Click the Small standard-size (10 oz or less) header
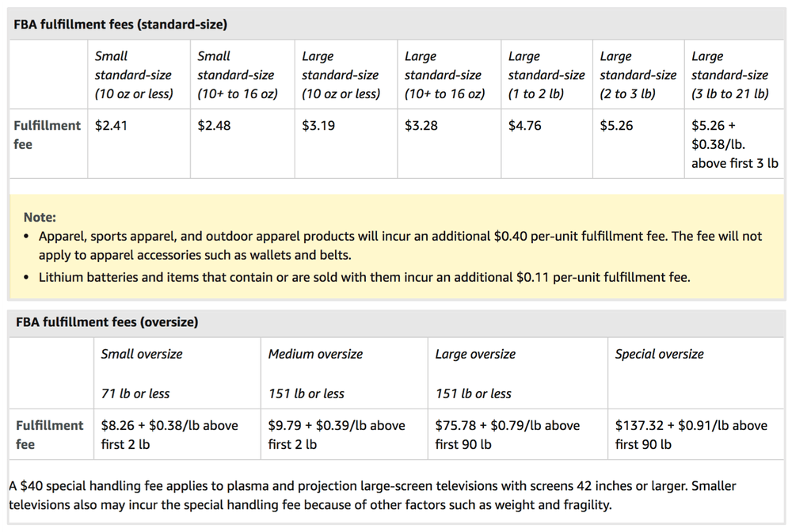Image resolution: width=792 pixels, height=532 pixels. point(134,75)
